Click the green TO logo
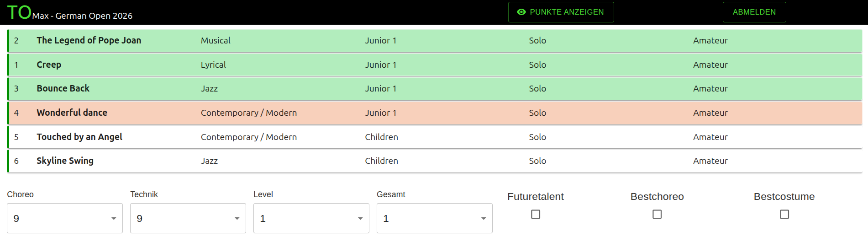This screenshot has width=868, height=237. click(19, 12)
